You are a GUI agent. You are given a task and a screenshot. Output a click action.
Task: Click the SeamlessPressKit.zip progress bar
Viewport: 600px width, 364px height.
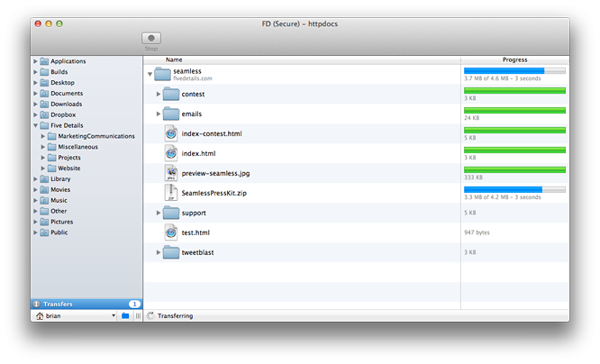[x=514, y=190]
